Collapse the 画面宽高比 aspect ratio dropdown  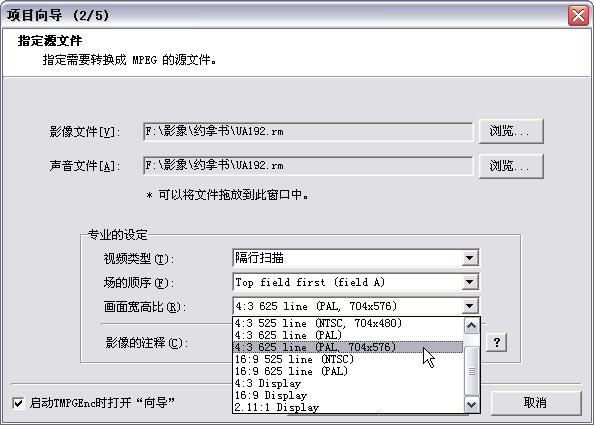(469, 306)
